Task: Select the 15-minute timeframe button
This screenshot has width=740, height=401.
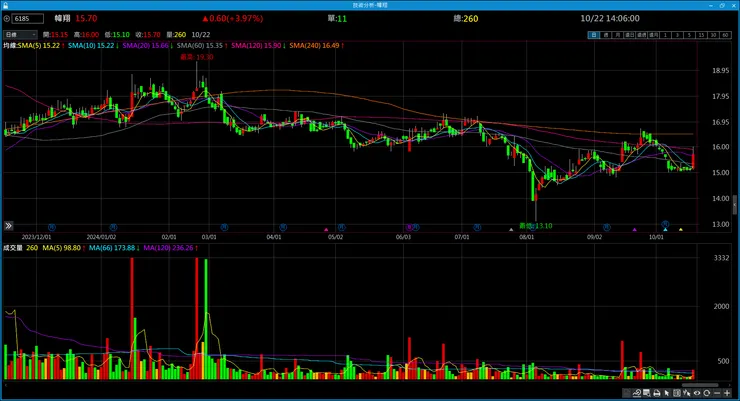Action: point(701,35)
